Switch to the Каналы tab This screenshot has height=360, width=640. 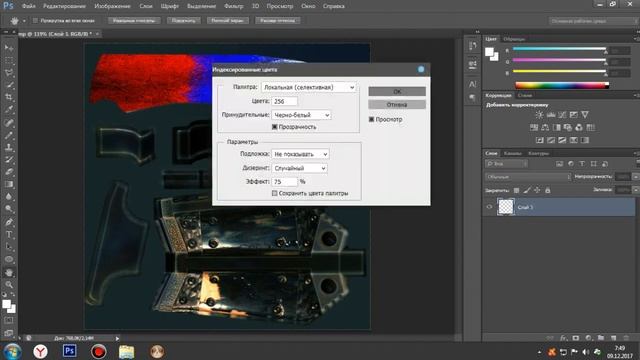point(513,153)
